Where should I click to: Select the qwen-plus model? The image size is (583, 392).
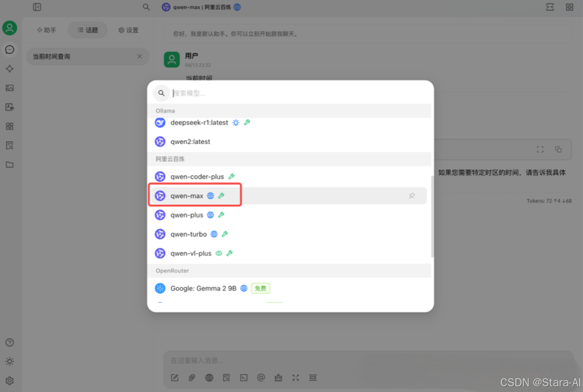[289, 215]
